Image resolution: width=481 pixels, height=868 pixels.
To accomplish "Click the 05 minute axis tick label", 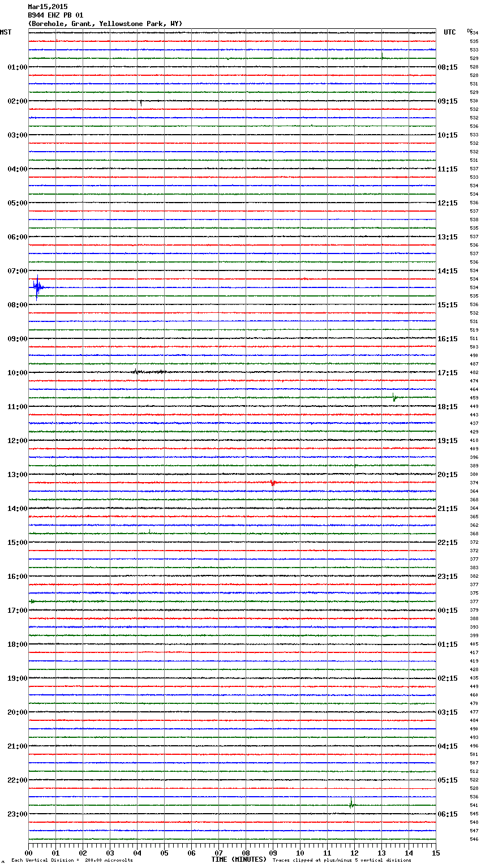I will pyautogui.click(x=164, y=853).
